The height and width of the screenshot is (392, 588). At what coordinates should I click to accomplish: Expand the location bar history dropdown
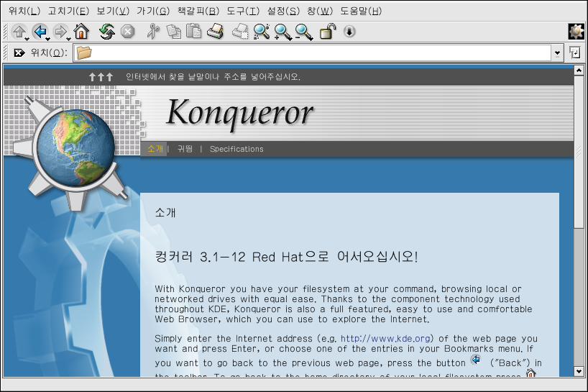click(558, 53)
